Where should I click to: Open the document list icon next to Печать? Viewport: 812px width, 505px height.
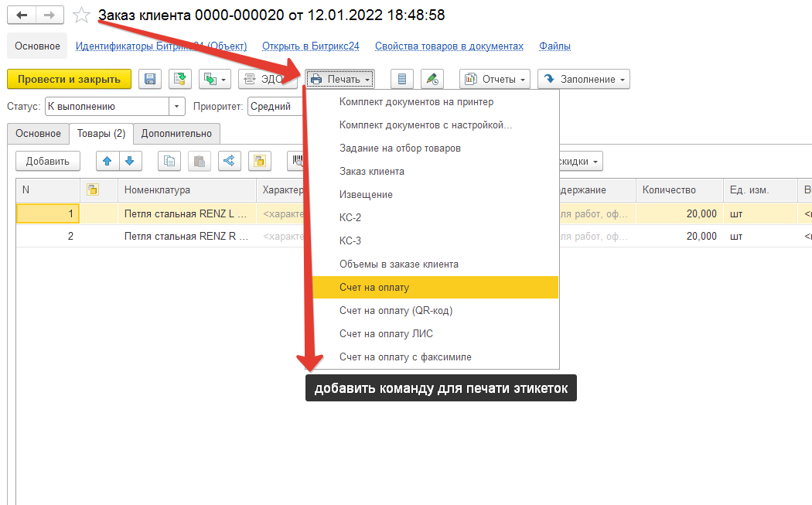(x=401, y=79)
